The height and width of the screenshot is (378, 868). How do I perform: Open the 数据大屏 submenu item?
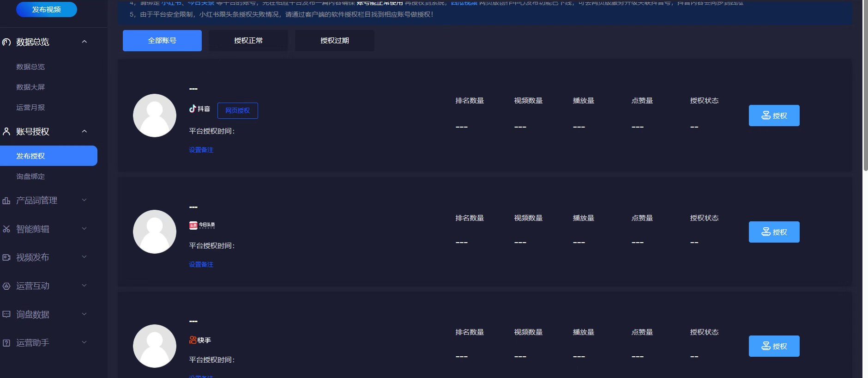click(x=30, y=87)
